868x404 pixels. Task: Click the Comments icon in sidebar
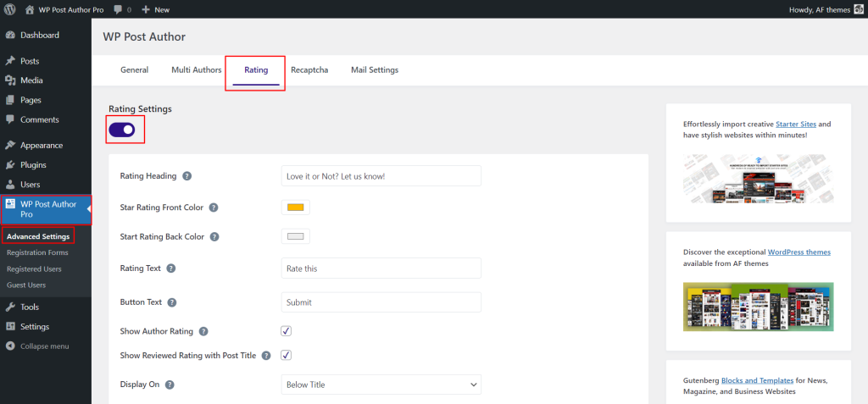(x=10, y=119)
